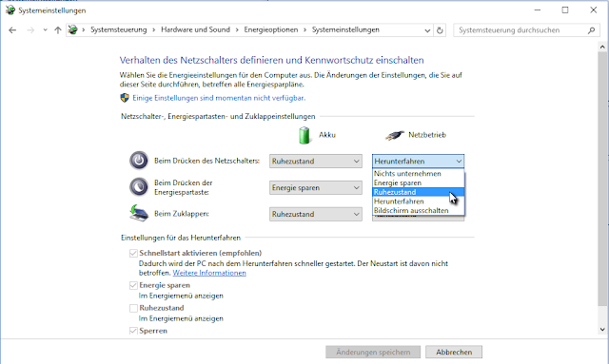Screen dimensions: 609x364
Task: Go up one level with the up arrow
Action: [58, 29]
